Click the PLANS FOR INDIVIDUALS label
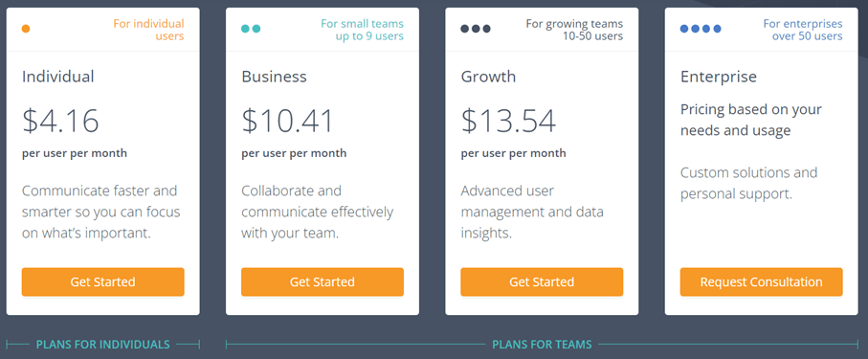Screen dimensions: 868x359 point(103,345)
